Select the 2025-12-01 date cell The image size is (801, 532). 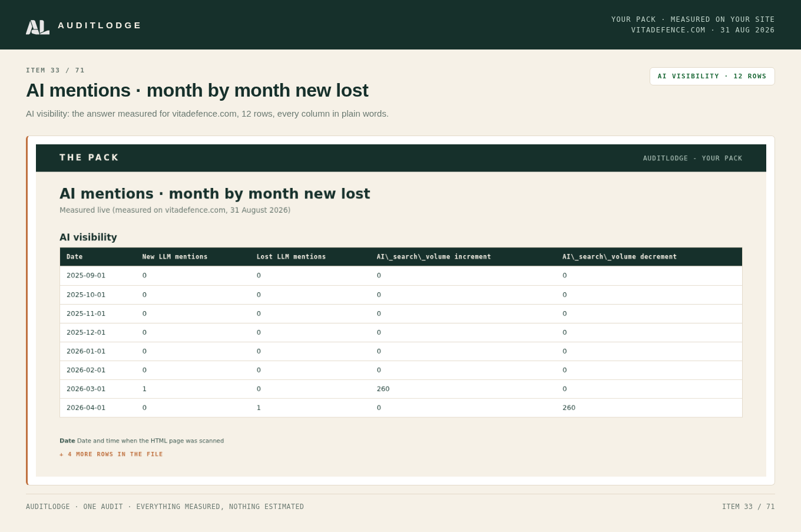click(86, 332)
